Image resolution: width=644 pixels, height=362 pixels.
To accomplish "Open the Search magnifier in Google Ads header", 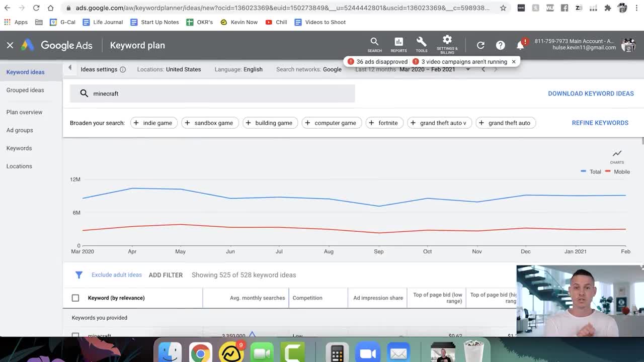I will point(374,44).
